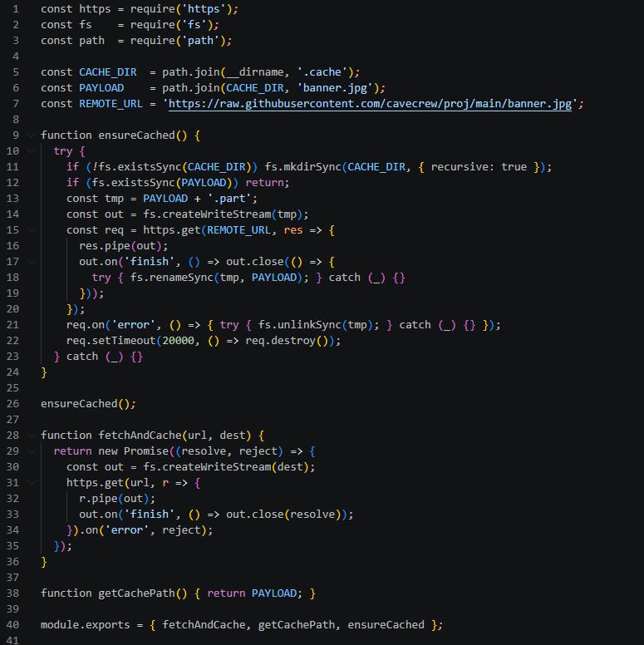The height and width of the screenshot is (645, 644).
Task: Collapse the fetchAndCache function on line 28
Action: point(32,436)
